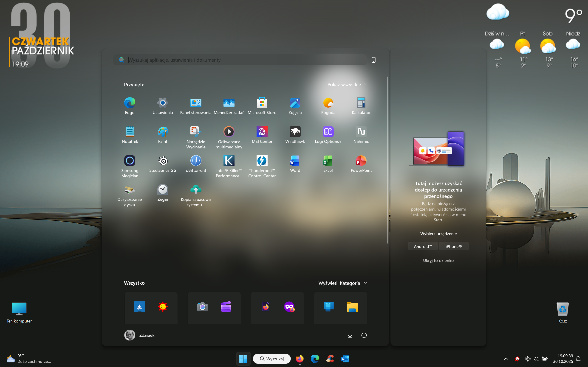Open the Zdzisiek user account menu
This screenshot has height=367, width=588.
pyautogui.click(x=139, y=335)
